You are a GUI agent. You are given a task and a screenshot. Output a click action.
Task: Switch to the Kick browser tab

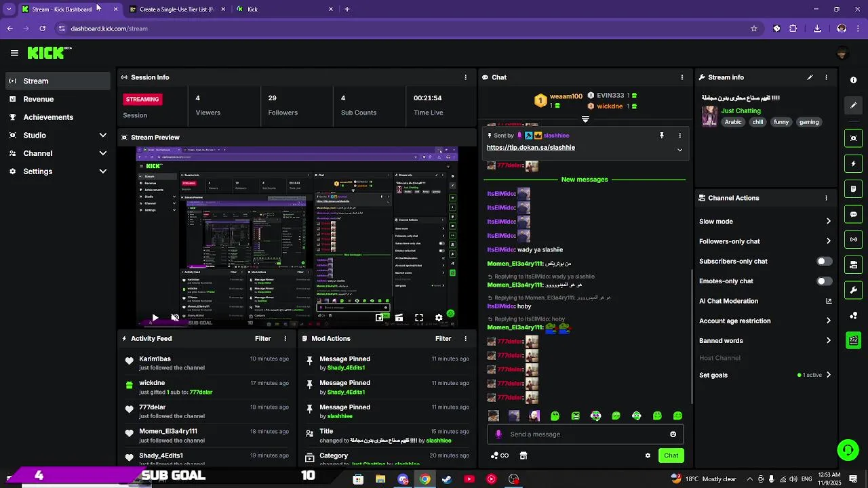[283, 9]
